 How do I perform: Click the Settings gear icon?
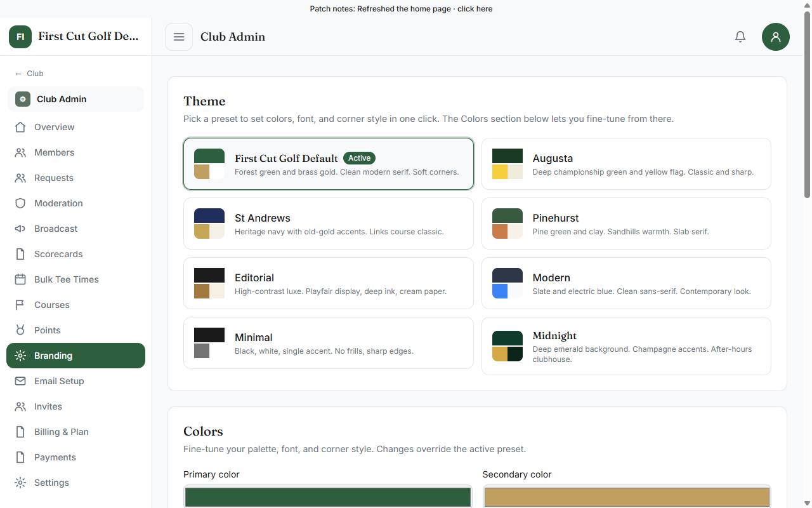(20, 483)
